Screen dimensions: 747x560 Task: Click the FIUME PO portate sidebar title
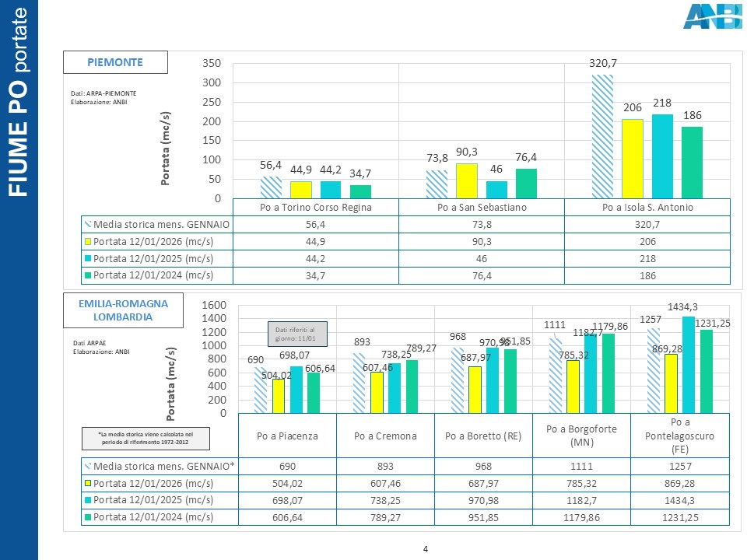pos(19,103)
